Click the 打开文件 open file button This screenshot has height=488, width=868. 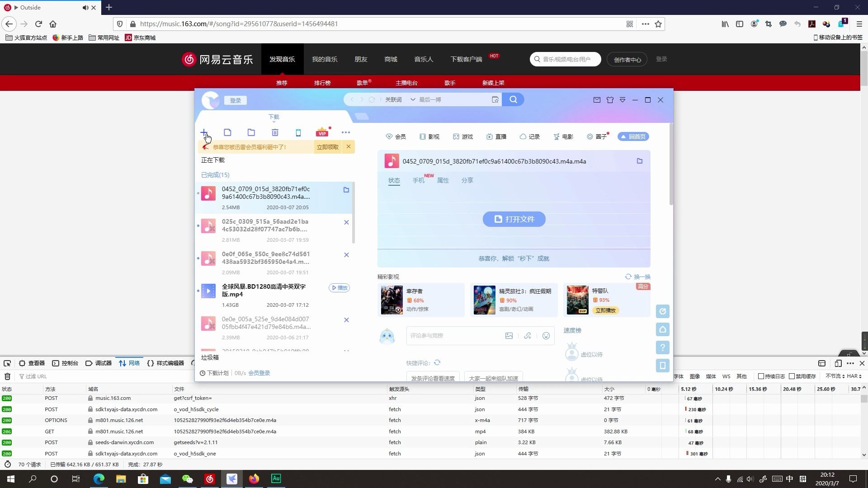point(514,219)
